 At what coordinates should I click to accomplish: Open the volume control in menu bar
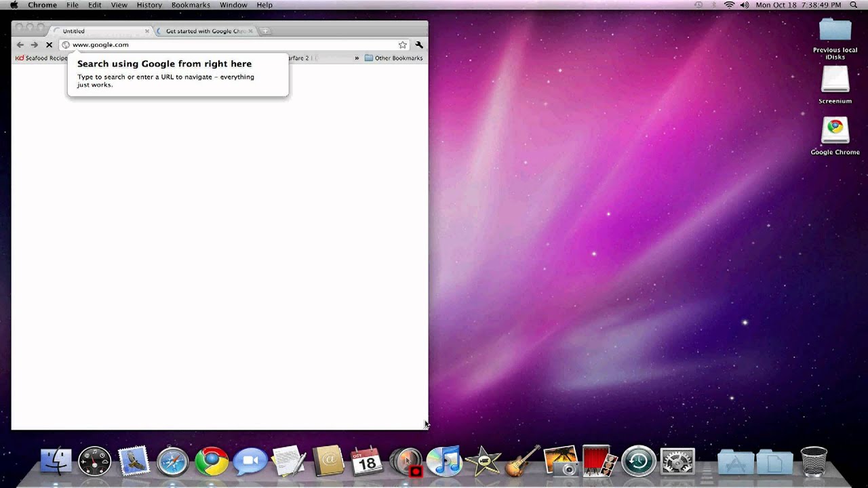745,5
